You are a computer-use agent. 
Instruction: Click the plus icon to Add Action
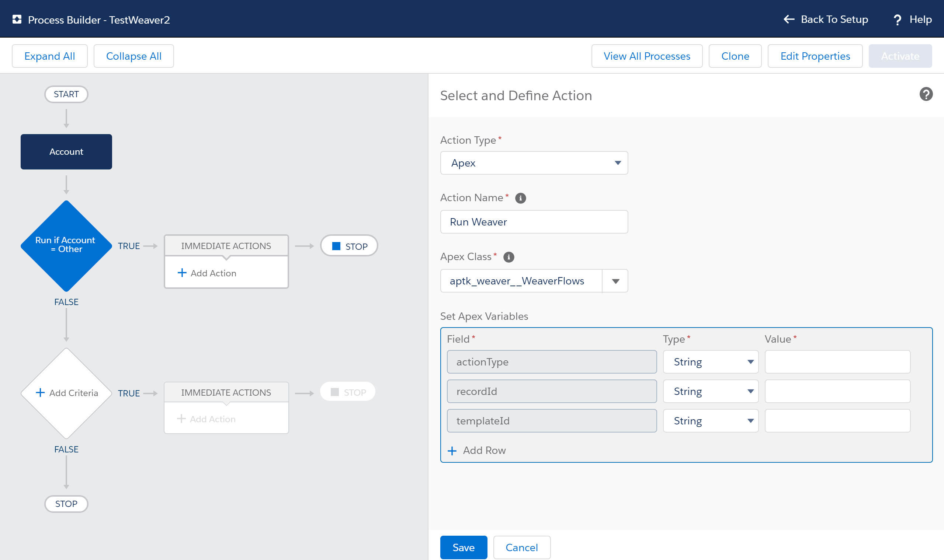(182, 273)
